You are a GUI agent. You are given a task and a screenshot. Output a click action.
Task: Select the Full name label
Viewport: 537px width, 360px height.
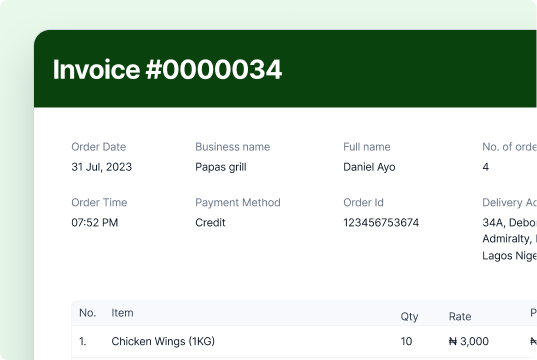pyautogui.click(x=367, y=147)
